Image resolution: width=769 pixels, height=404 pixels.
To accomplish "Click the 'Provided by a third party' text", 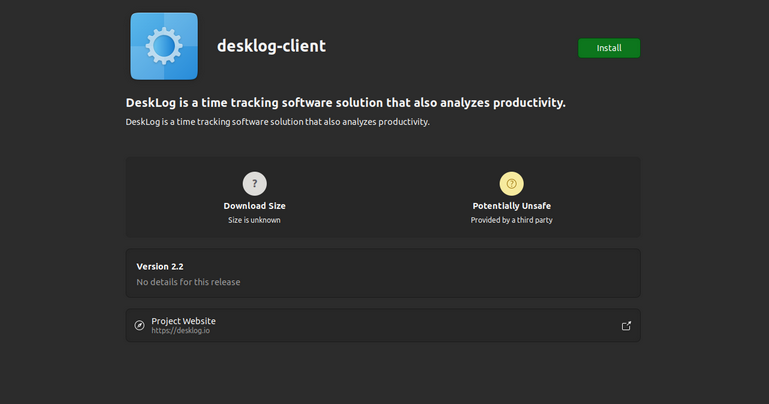I will 512,220.
